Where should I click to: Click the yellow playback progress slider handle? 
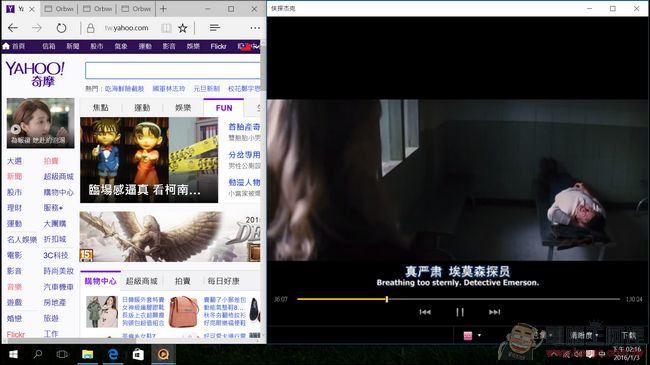tap(387, 299)
